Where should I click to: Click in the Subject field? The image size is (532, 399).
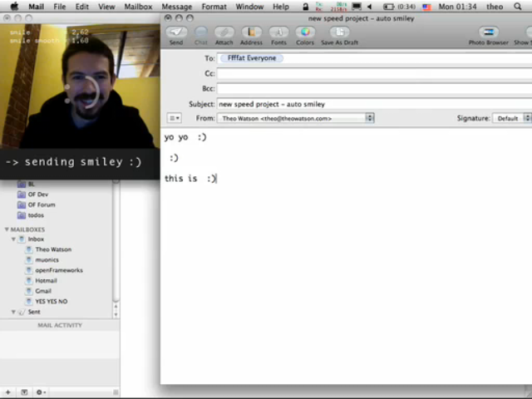374,104
